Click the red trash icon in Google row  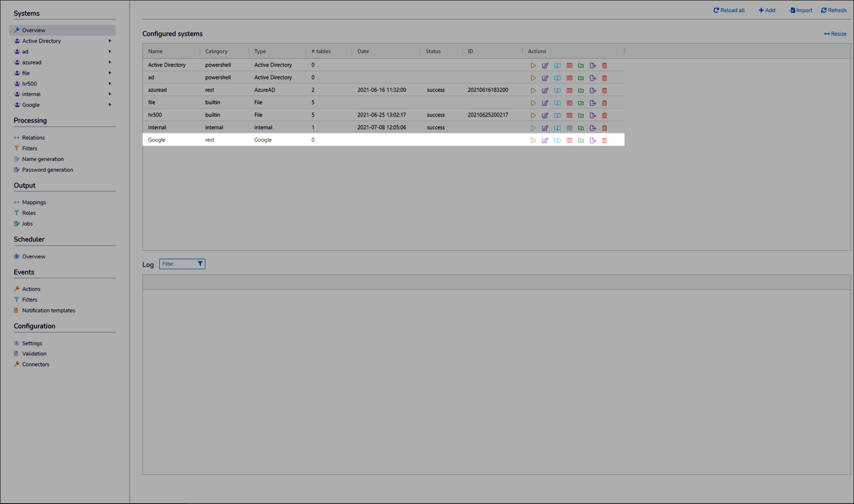click(604, 141)
